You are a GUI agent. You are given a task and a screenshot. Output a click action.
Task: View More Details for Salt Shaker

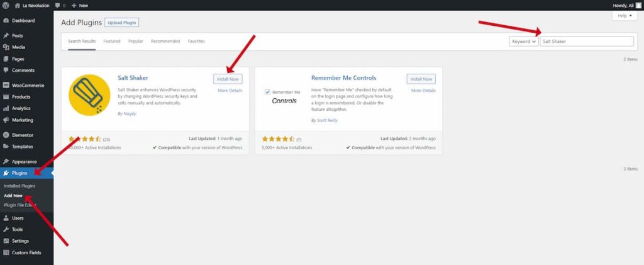click(x=230, y=91)
